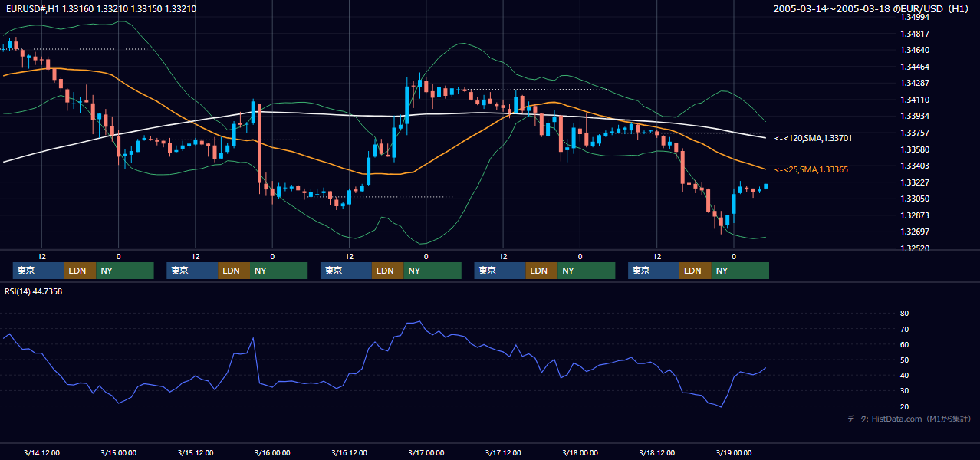Click price axis value 1.32873
980x460 pixels.
pos(913,215)
